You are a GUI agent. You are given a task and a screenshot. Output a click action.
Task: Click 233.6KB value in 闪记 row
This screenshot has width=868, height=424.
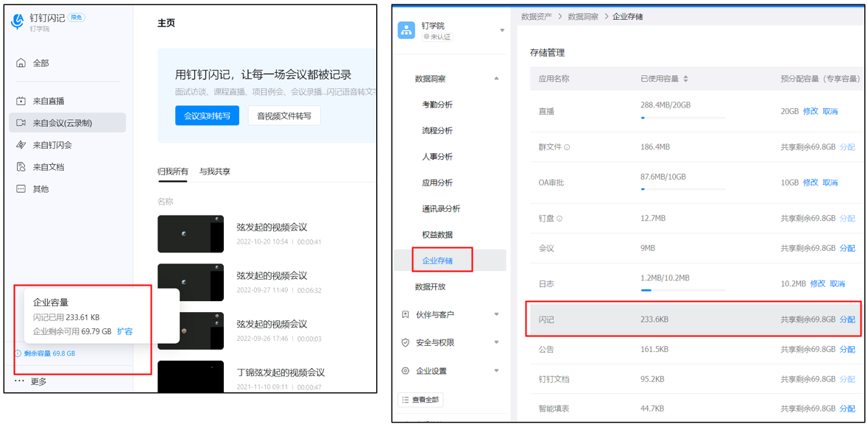[x=654, y=319]
